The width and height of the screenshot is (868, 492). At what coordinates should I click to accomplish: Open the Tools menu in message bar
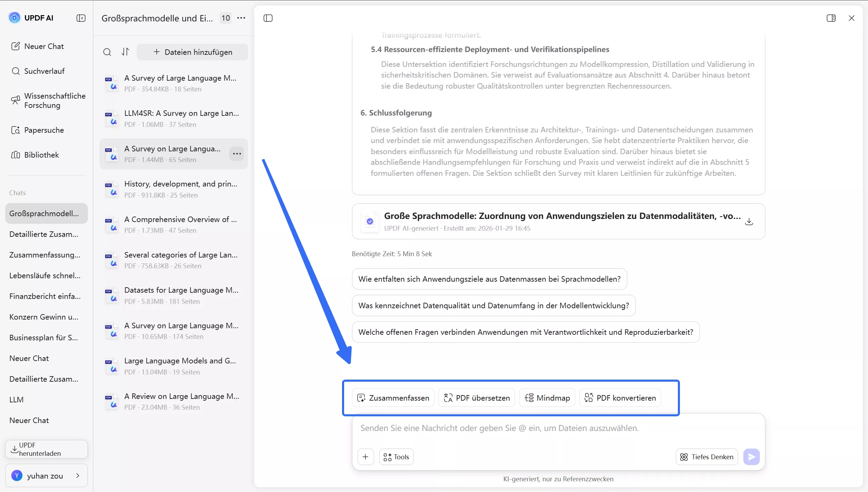(x=396, y=456)
